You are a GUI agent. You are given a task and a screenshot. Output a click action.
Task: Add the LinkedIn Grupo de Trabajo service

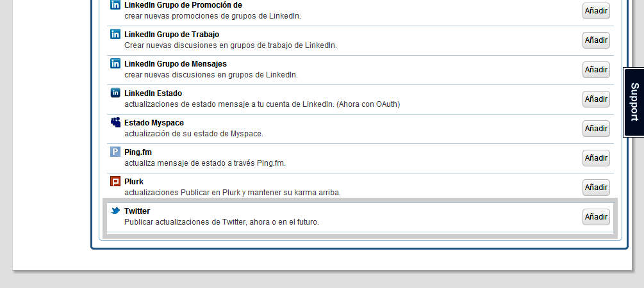tap(596, 40)
